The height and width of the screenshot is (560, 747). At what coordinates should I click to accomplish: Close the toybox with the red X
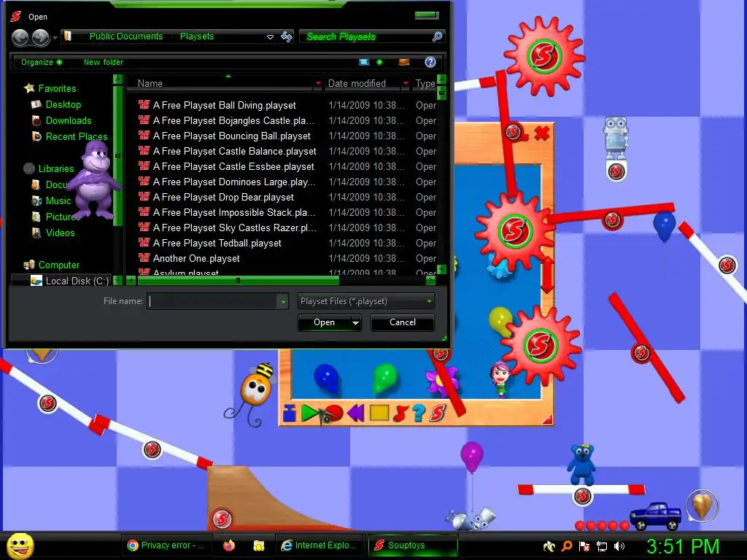(542, 133)
